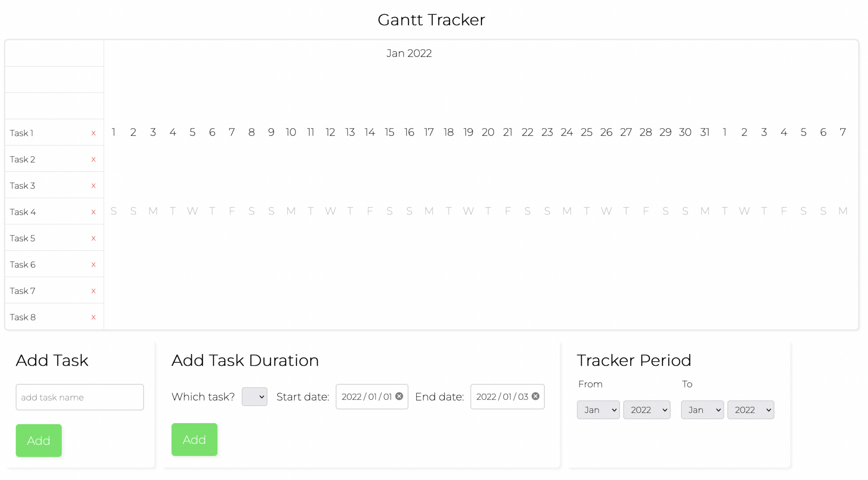Viewport: 868px width, 480px height.
Task: Open the 'Which task?' dropdown
Action: [254, 397]
